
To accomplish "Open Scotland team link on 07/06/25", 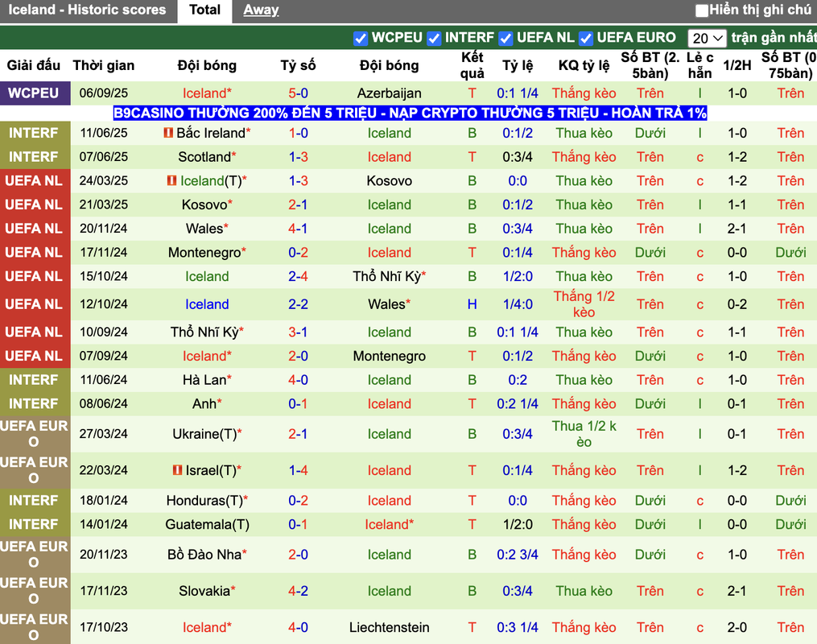I will click(204, 157).
